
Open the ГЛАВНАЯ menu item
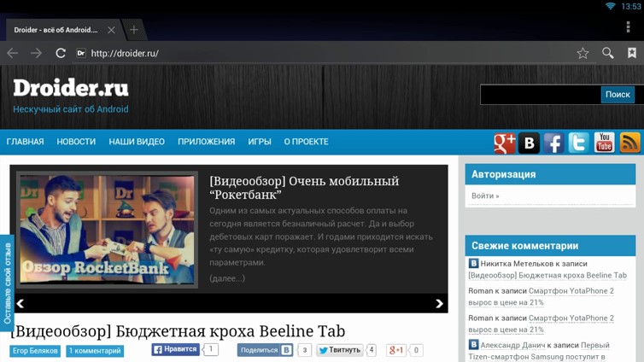pyautogui.click(x=25, y=142)
